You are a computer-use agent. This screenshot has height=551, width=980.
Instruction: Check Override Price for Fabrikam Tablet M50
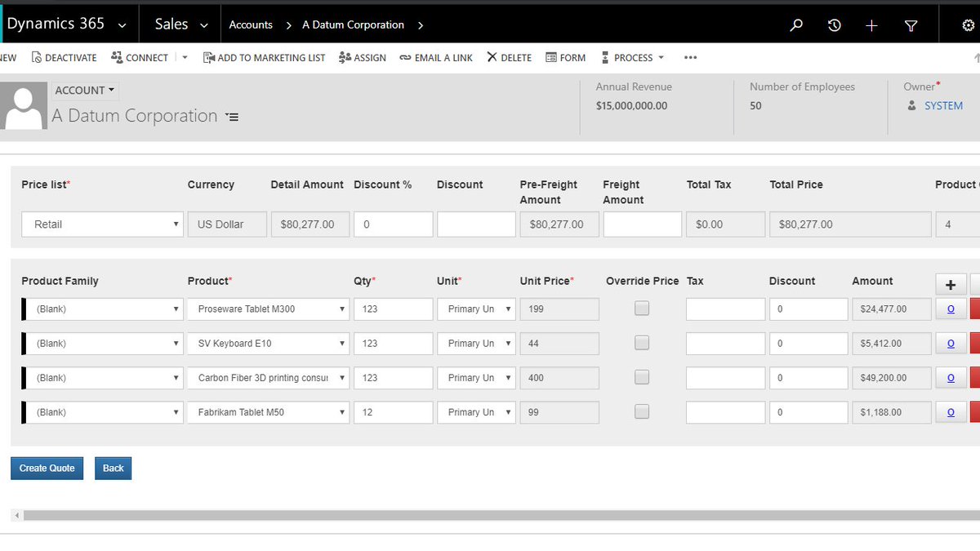pyautogui.click(x=642, y=411)
